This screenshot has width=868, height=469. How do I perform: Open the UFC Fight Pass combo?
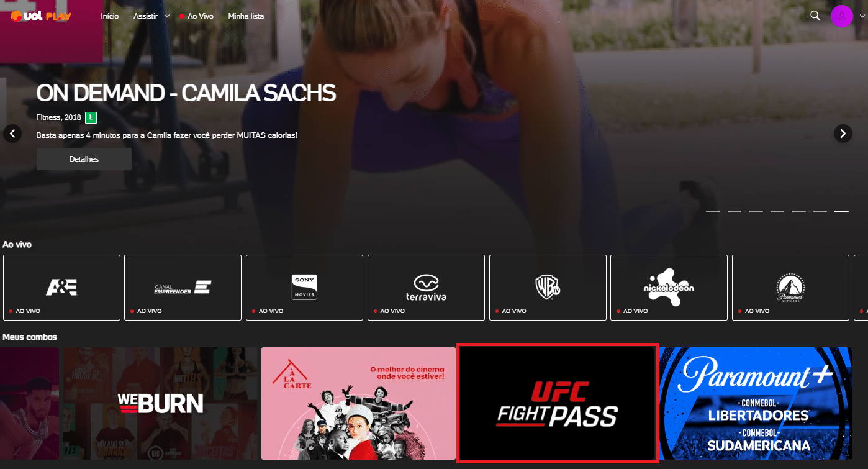click(x=557, y=403)
